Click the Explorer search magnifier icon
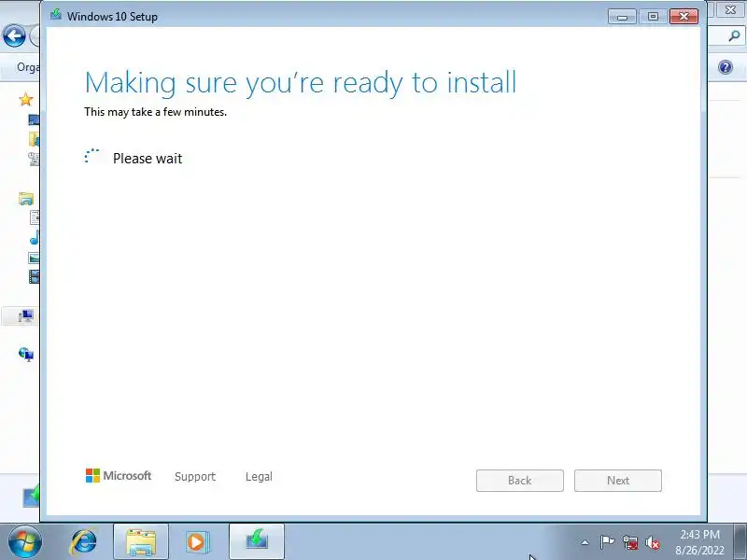This screenshot has height=560, width=747. pyautogui.click(x=734, y=36)
